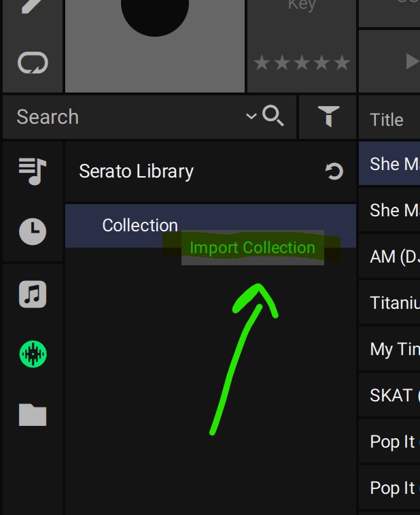Open the search options chevron
The width and height of the screenshot is (420, 515).
pos(251,116)
